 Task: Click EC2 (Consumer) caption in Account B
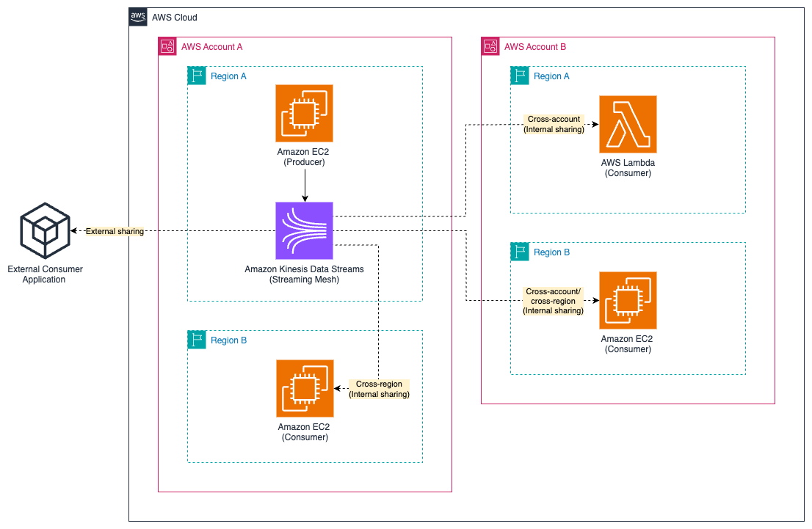(x=627, y=343)
